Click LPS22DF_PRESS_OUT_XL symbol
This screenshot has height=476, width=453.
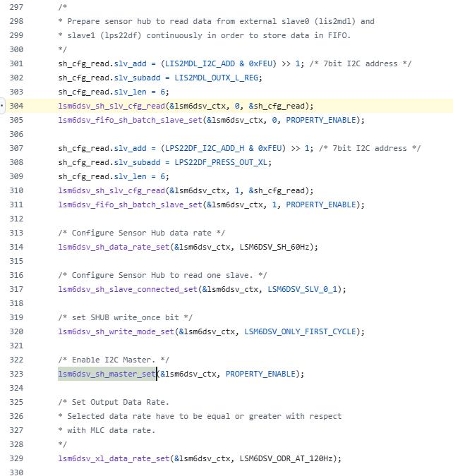pyautogui.click(x=221, y=162)
